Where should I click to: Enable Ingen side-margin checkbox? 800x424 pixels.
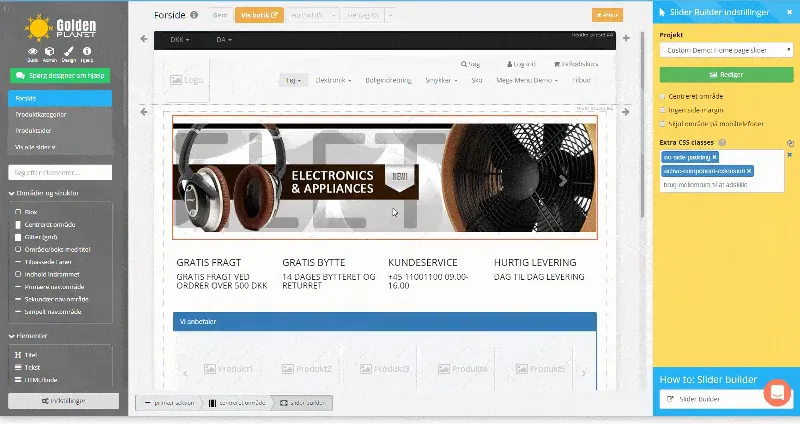[663, 110]
